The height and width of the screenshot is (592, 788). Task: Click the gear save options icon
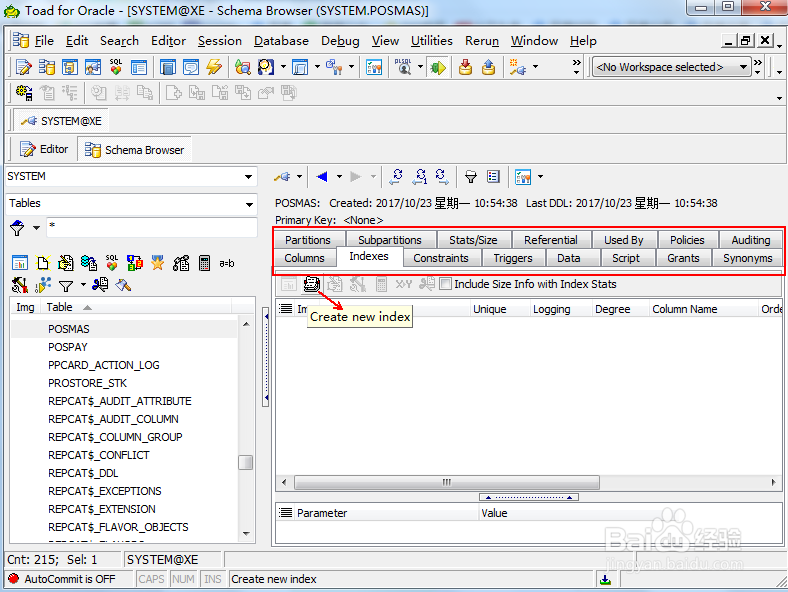click(x=24, y=93)
